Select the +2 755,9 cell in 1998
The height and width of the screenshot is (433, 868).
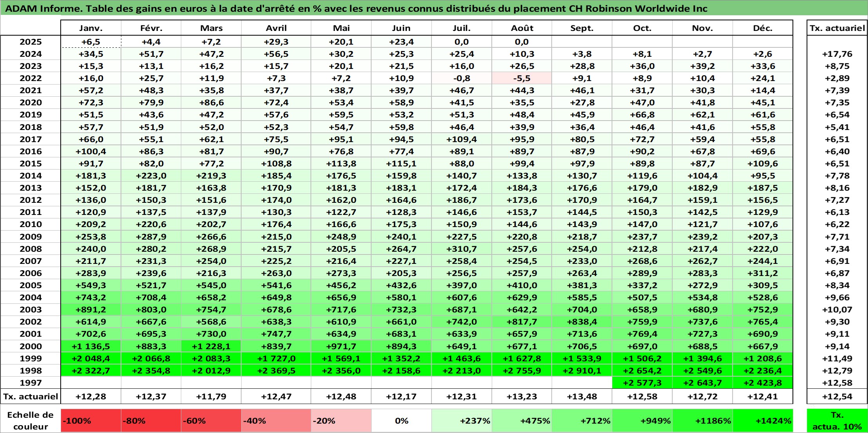522,371
